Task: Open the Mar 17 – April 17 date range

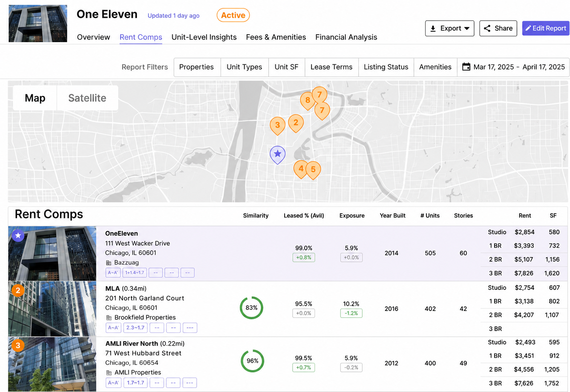Action: pyautogui.click(x=513, y=67)
